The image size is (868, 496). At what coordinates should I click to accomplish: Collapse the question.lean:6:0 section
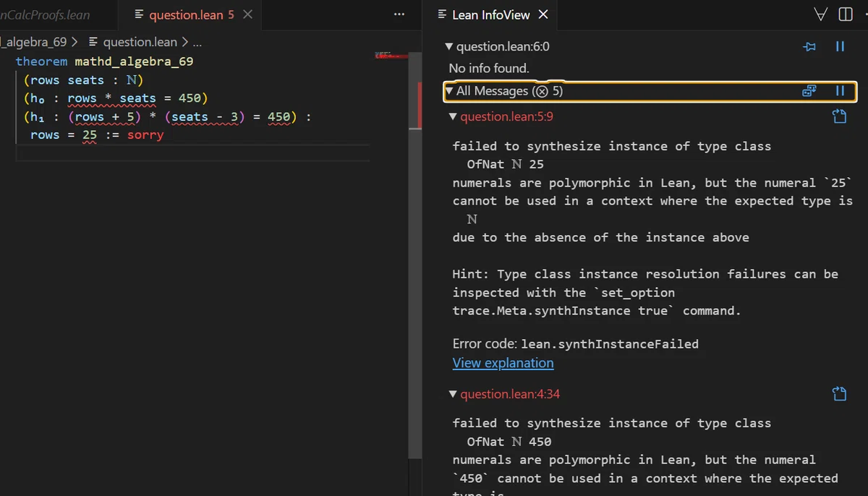[x=451, y=47]
